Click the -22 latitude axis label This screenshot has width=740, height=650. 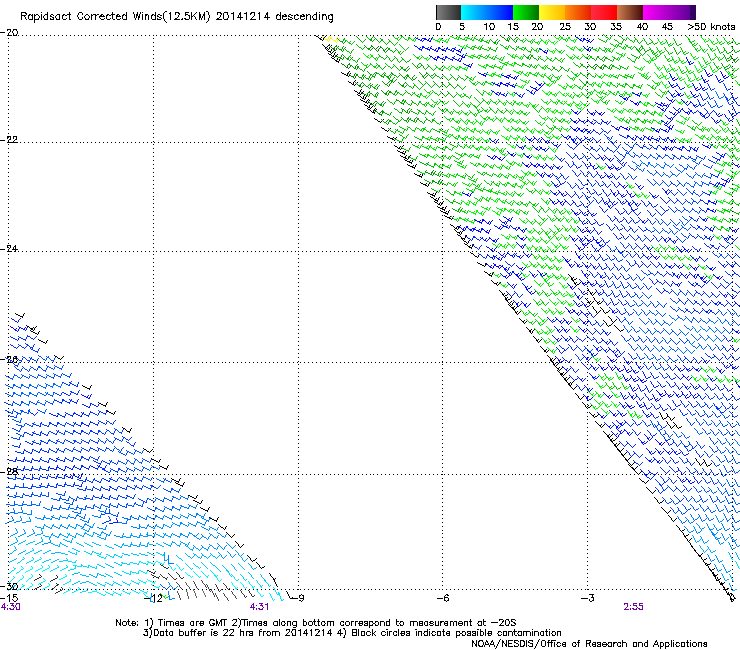point(9,140)
